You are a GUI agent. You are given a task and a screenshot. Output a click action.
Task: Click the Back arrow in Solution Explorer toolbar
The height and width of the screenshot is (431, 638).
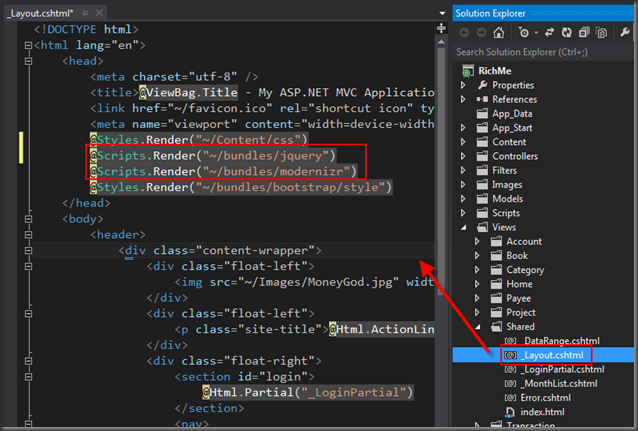pyautogui.click(x=464, y=32)
